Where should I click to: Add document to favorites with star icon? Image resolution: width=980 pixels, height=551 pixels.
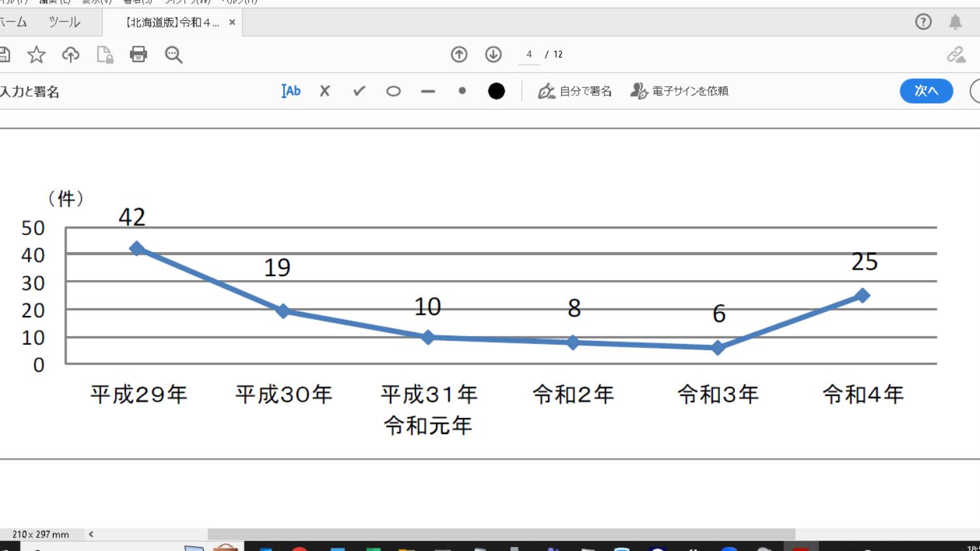(37, 55)
